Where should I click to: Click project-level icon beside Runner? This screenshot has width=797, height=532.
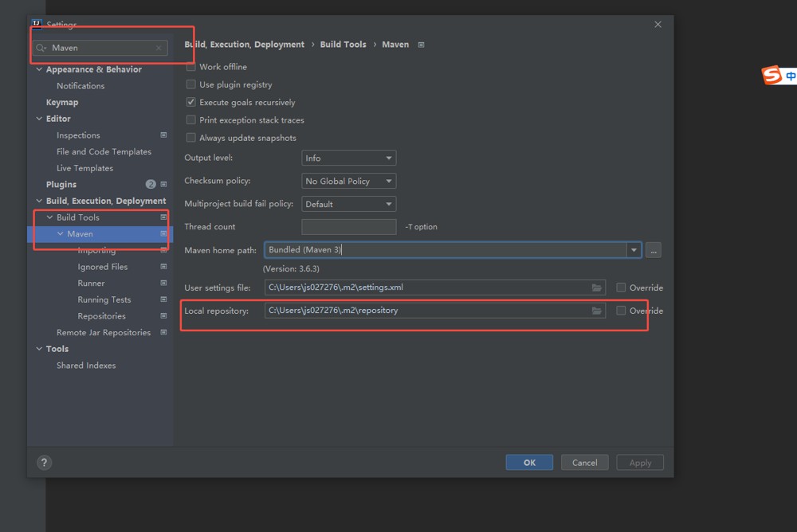tap(163, 283)
